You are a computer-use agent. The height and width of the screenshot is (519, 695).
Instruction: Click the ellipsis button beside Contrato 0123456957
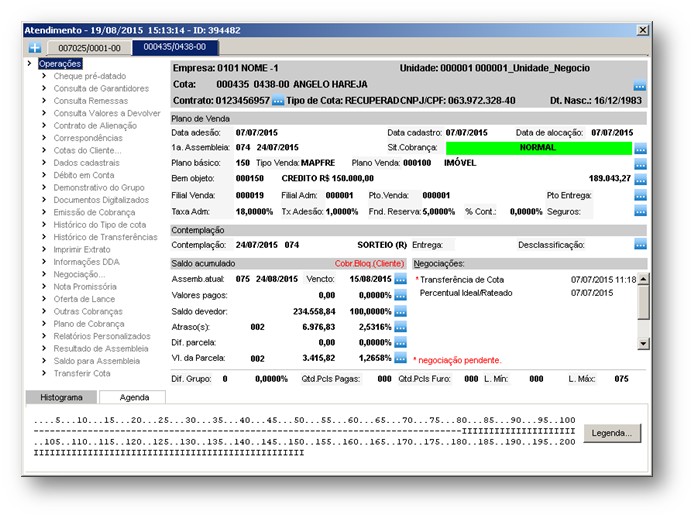(x=278, y=101)
